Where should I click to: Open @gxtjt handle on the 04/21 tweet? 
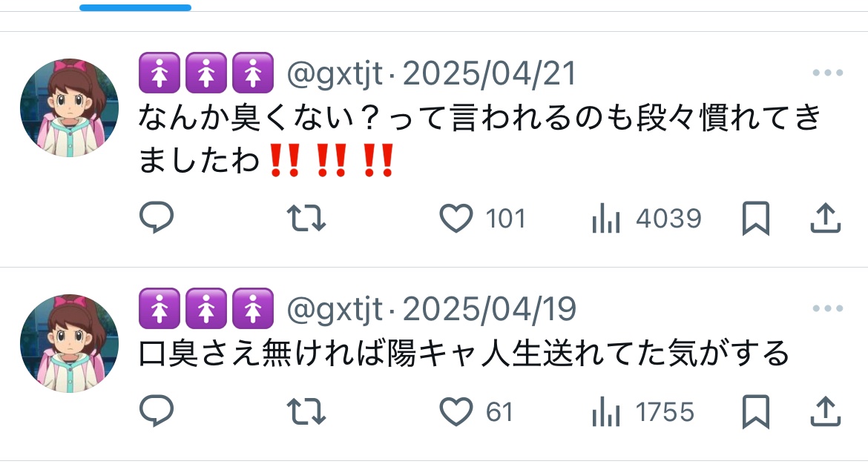[x=335, y=73]
